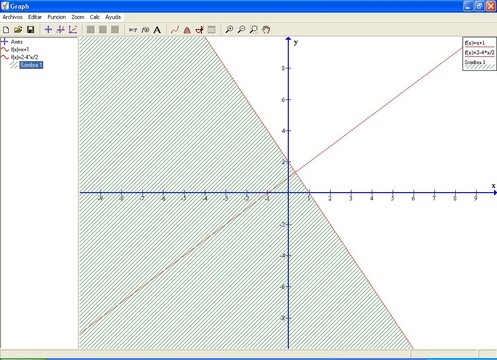This screenshot has height=360, width=497.
Task: Click the 9 tick label on the x axis
Action: tap(476, 198)
